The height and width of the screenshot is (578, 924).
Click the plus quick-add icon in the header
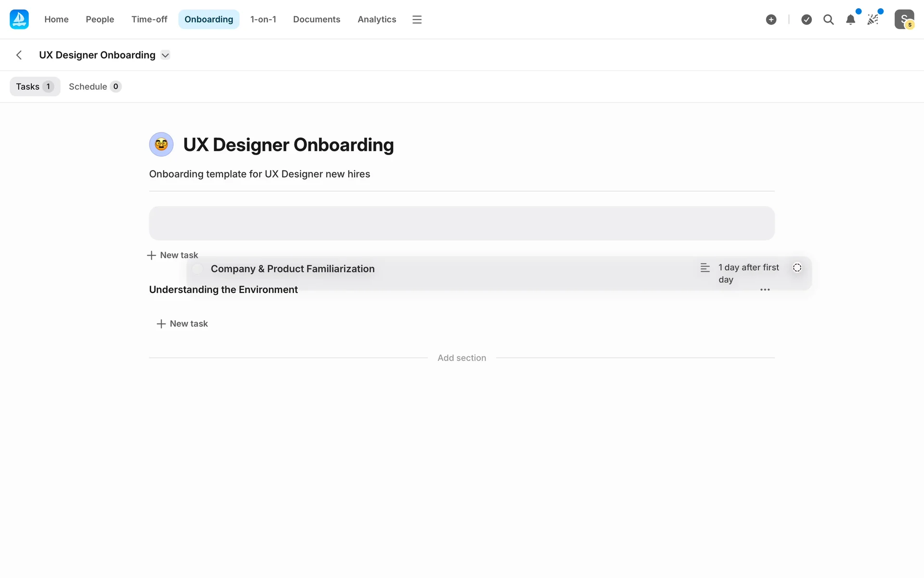771,19
